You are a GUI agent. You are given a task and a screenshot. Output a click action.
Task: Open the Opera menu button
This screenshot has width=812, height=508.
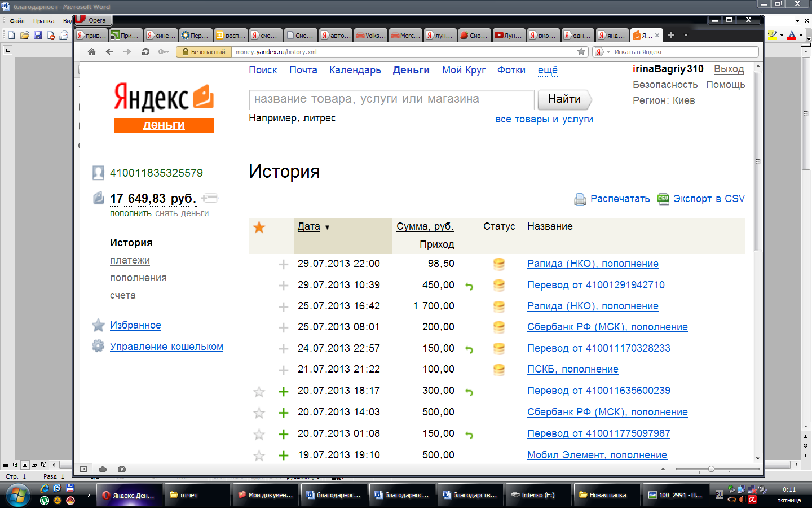(x=92, y=20)
